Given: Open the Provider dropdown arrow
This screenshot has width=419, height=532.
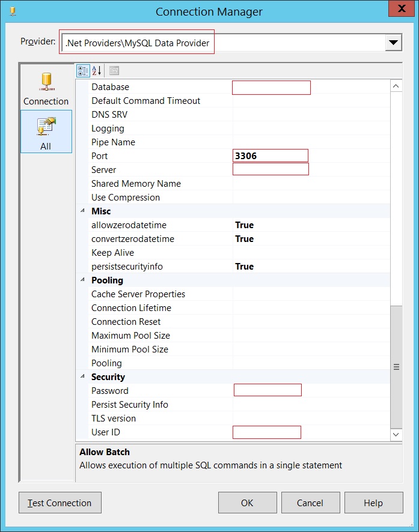Looking at the screenshot, I should coord(394,43).
